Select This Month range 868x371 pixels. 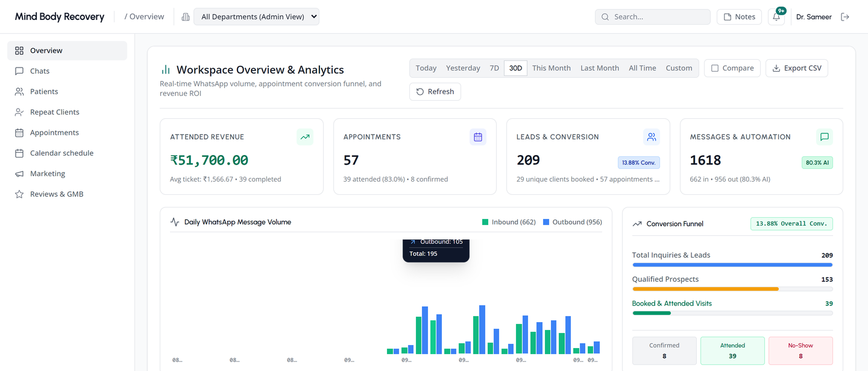coord(552,68)
